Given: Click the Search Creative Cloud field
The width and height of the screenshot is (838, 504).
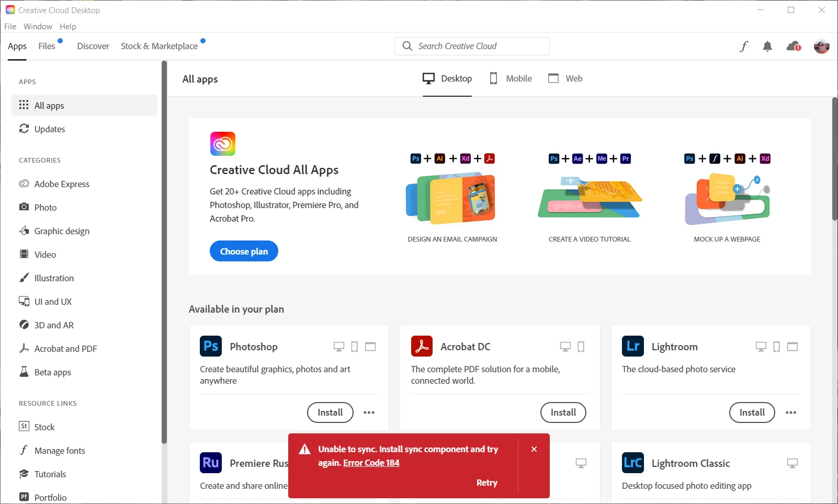Looking at the screenshot, I should coord(472,46).
